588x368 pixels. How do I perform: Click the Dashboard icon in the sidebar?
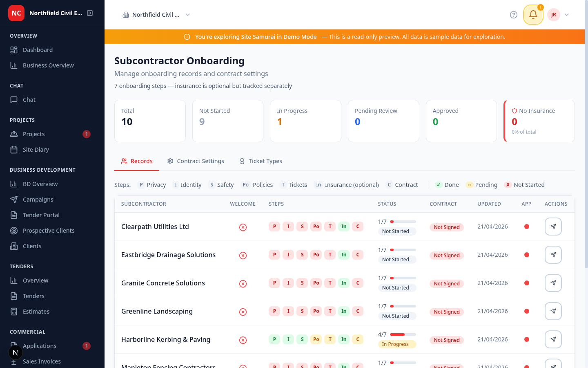click(x=15, y=49)
